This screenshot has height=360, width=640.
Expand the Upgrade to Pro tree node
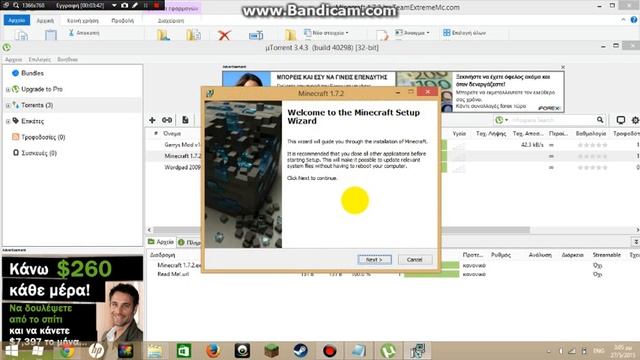8,89
